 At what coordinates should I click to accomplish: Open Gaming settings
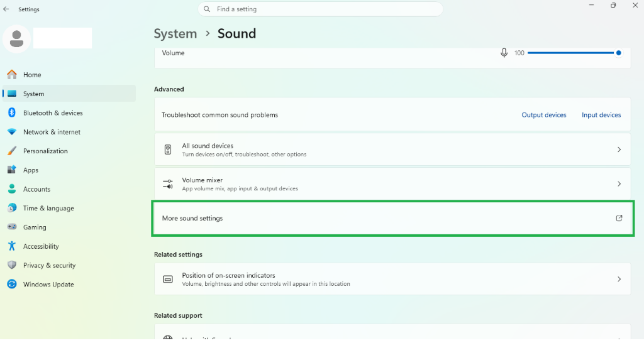point(69,227)
